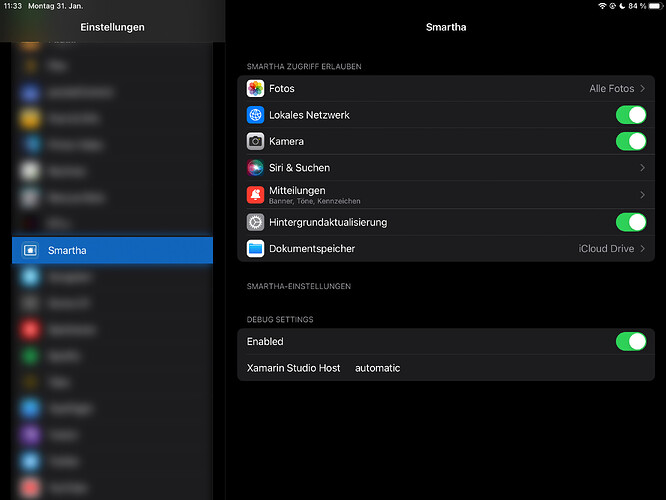Disable Lokales Netzwerk access toggle

click(630, 115)
